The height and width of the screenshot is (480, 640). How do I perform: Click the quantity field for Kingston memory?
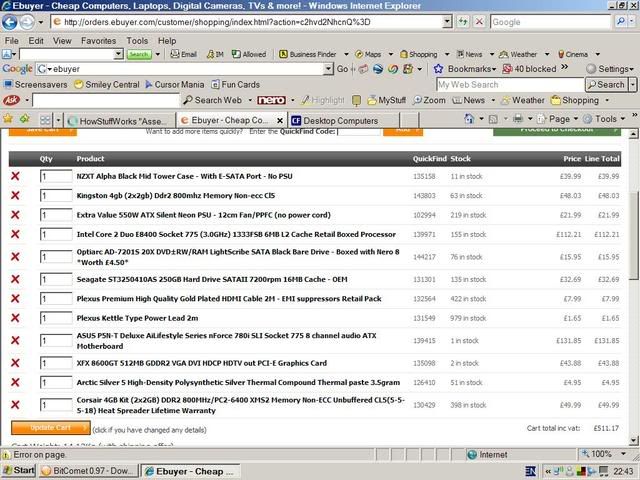coord(56,196)
